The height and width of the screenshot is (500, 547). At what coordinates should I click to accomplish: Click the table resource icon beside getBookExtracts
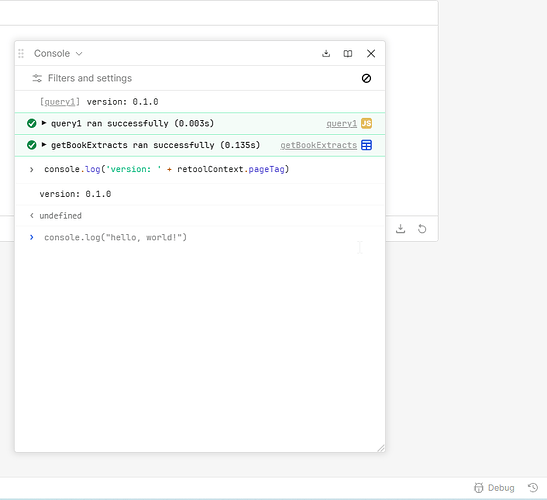point(366,145)
